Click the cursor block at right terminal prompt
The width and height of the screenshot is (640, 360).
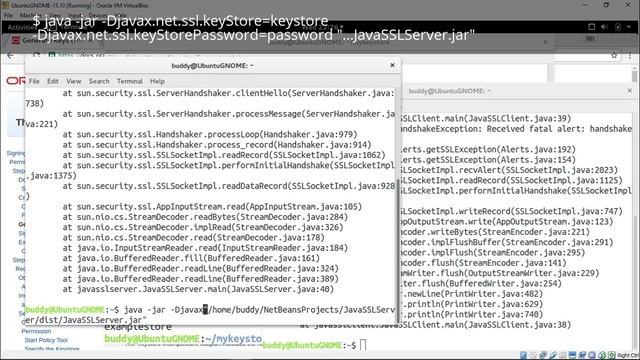363,345
